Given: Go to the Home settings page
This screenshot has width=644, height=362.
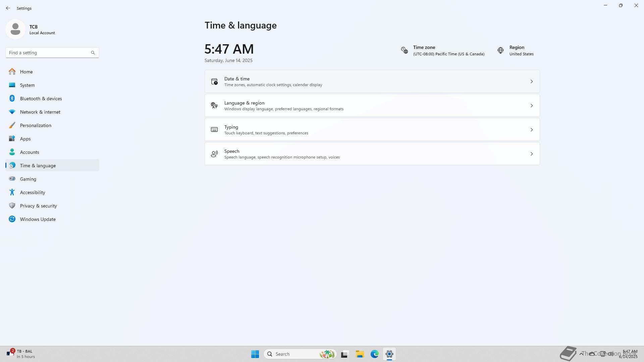Looking at the screenshot, I should (x=26, y=72).
